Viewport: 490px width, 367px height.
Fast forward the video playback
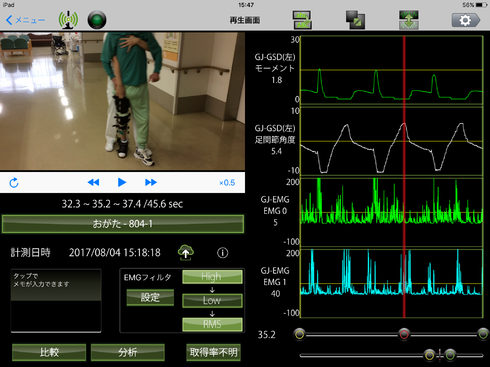point(151,182)
